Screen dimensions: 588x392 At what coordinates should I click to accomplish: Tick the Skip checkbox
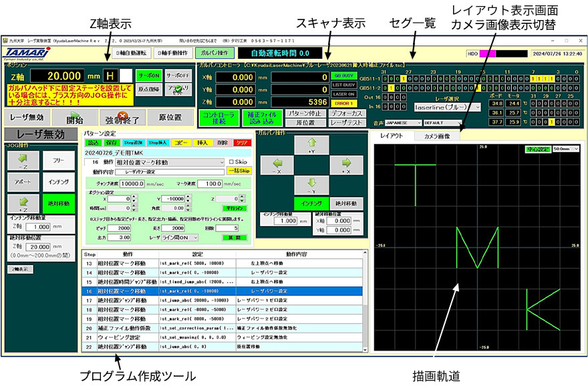click(x=232, y=162)
